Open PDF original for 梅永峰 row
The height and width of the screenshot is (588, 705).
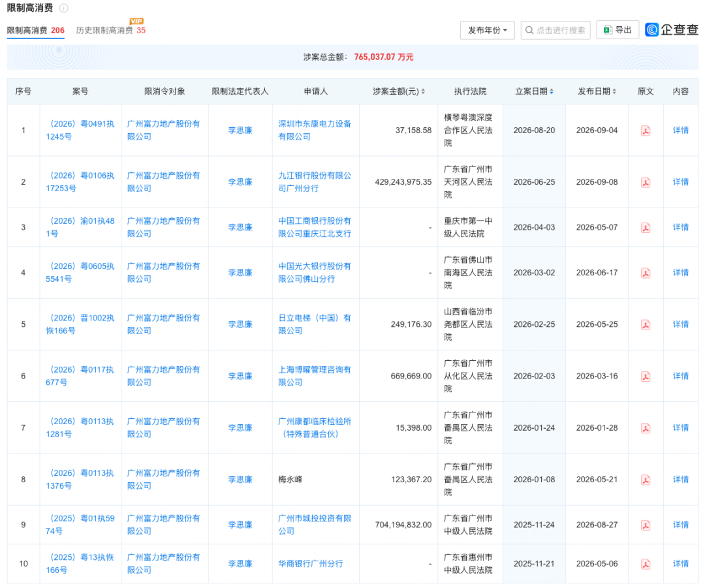[646, 480]
